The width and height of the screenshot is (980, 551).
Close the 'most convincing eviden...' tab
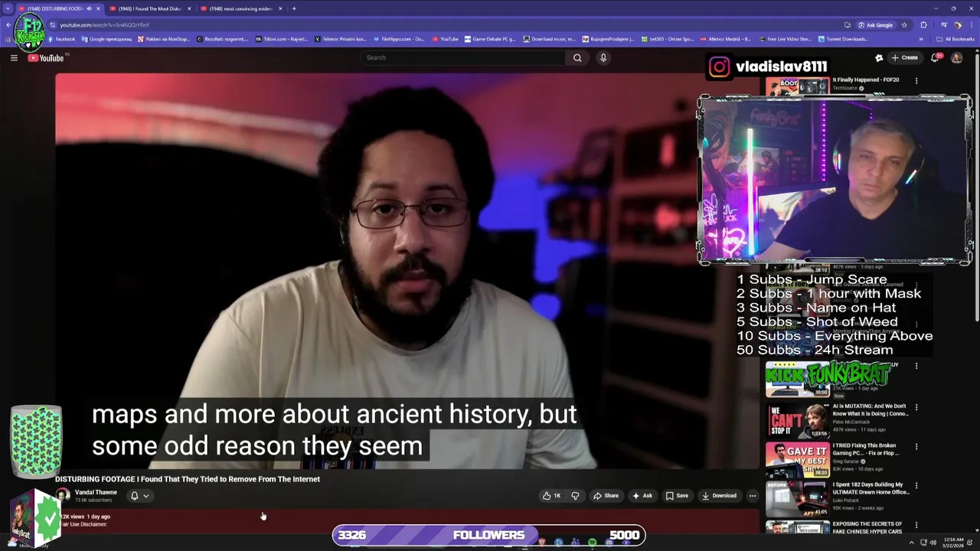pos(280,8)
